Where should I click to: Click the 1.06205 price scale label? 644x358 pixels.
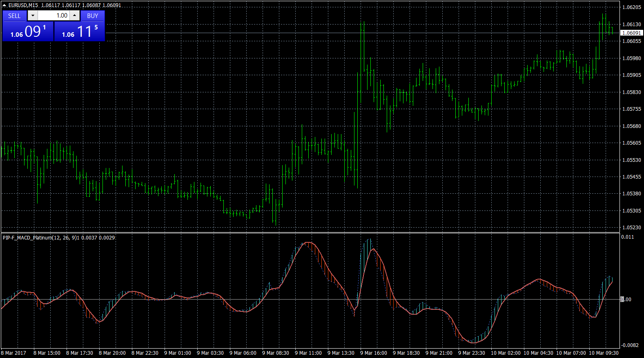click(631, 7)
